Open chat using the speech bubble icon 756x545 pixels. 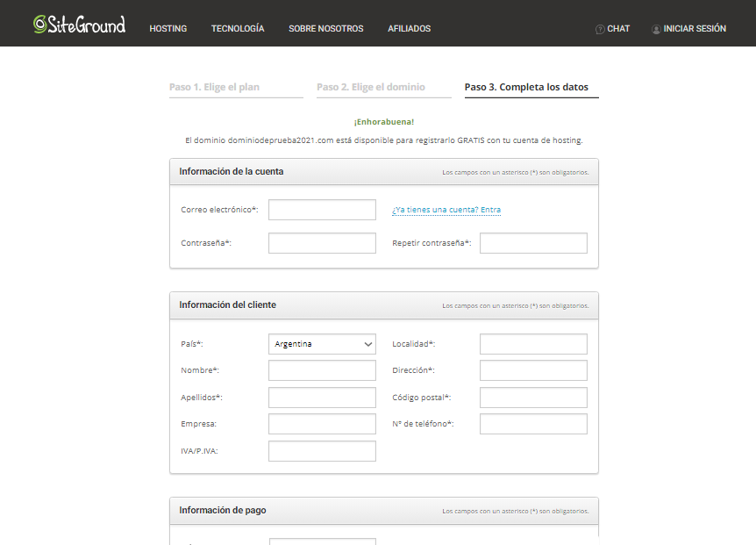(x=601, y=28)
